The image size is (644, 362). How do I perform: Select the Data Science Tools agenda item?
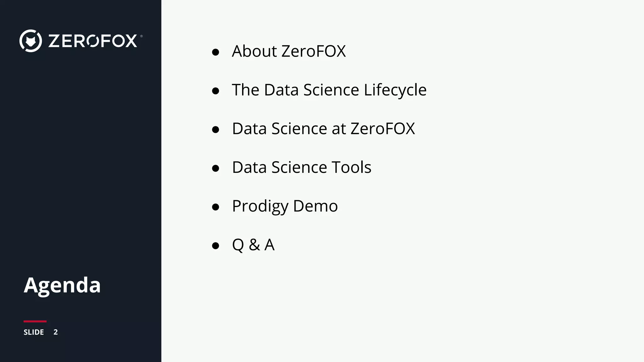click(x=302, y=167)
